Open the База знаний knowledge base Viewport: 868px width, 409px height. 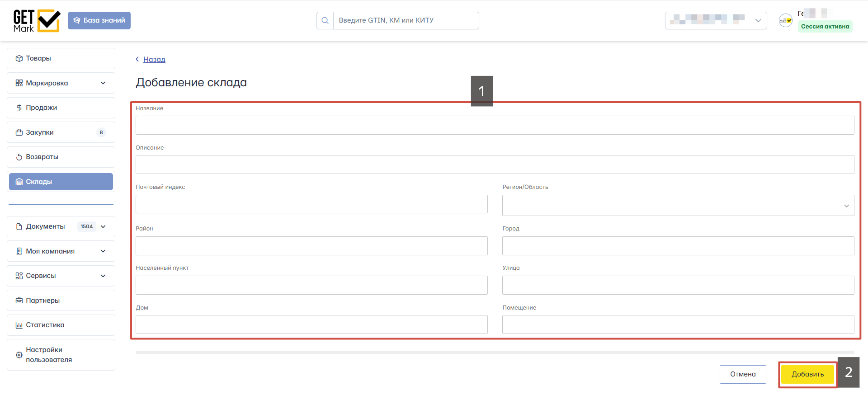coord(99,20)
